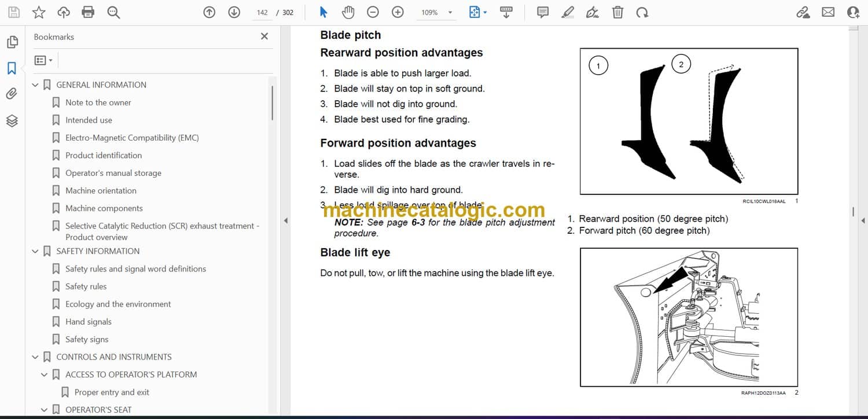Open the 'Safety rules' bookmark
Viewport: 868px width, 419px height.
(86, 286)
